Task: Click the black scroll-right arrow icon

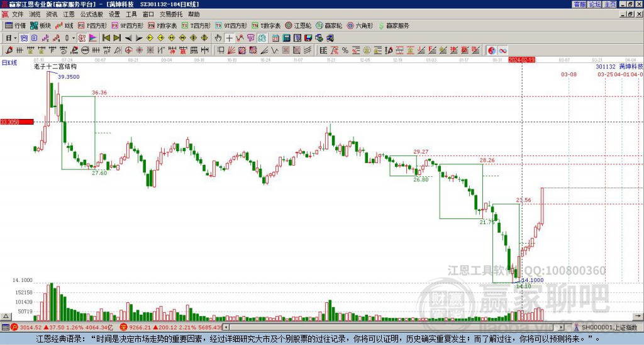Action: click(139, 38)
